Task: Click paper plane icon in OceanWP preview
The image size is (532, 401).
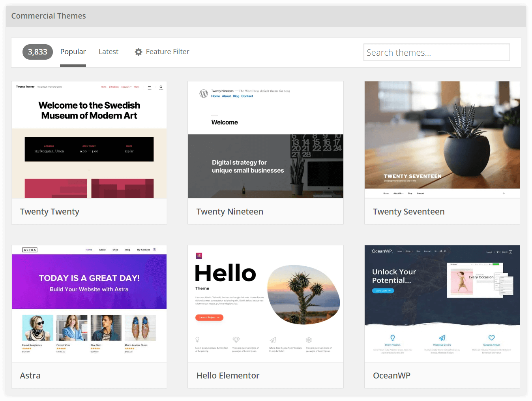Action: click(x=442, y=338)
